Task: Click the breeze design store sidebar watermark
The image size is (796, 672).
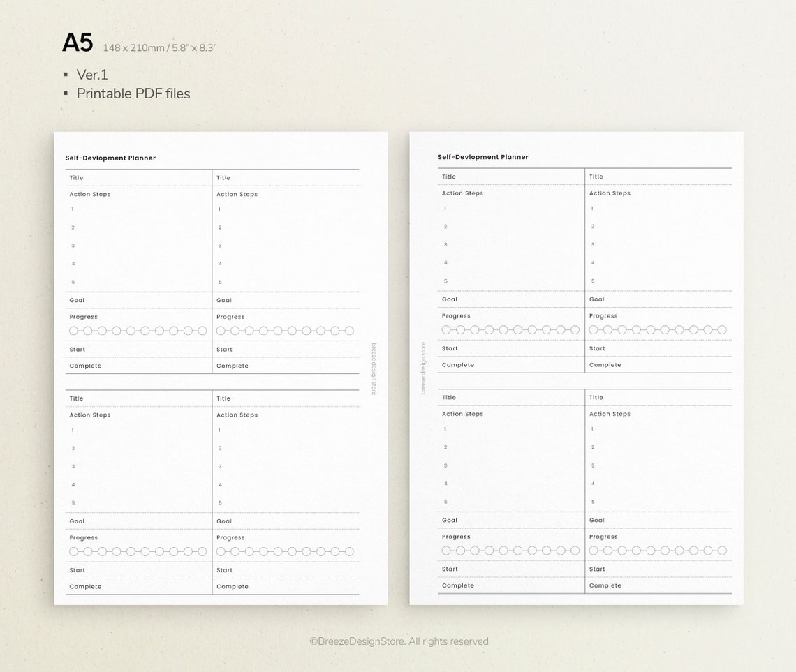Action: click(x=374, y=368)
